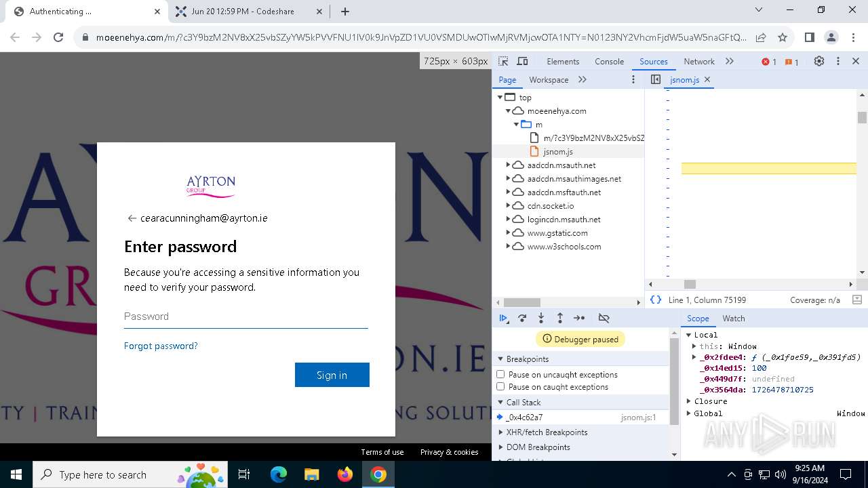Open Terms of use link
This screenshot has height=488, width=868.
point(382,452)
